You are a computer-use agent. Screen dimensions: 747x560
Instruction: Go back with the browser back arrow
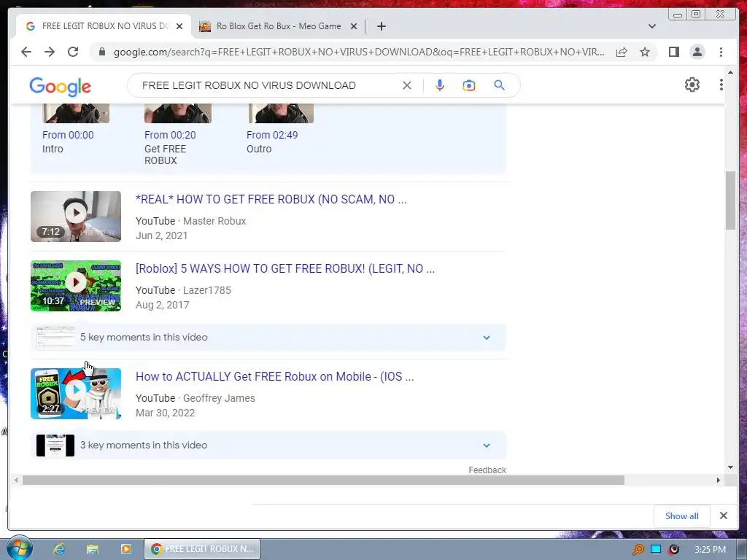pyautogui.click(x=26, y=52)
